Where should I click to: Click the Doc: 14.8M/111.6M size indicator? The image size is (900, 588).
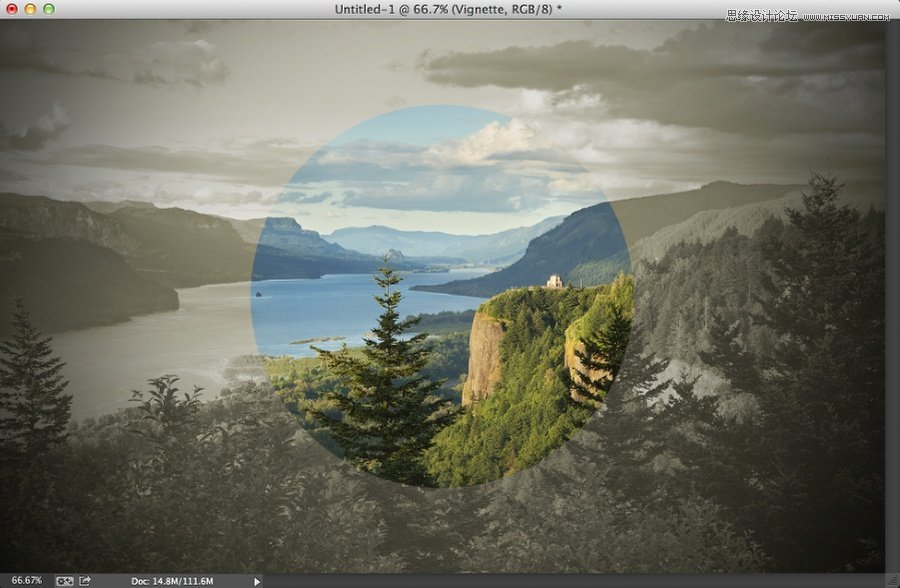tap(175, 578)
